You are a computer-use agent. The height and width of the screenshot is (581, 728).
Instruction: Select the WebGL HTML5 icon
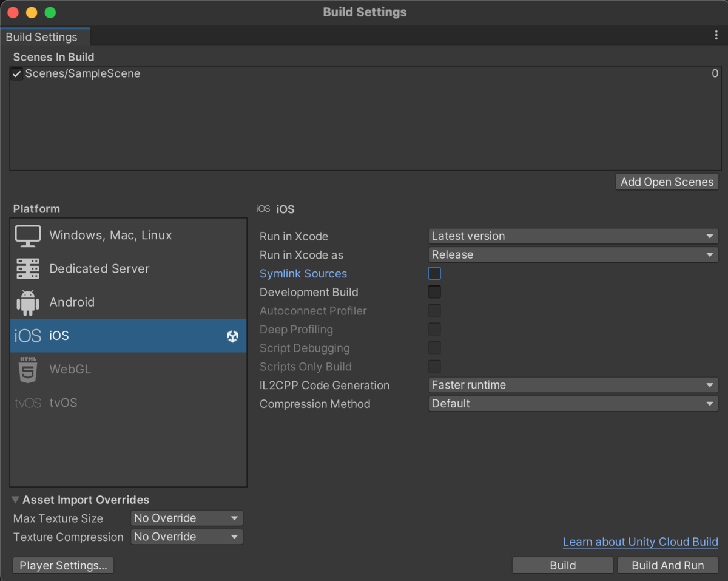pyautogui.click(x=28, y=369)
